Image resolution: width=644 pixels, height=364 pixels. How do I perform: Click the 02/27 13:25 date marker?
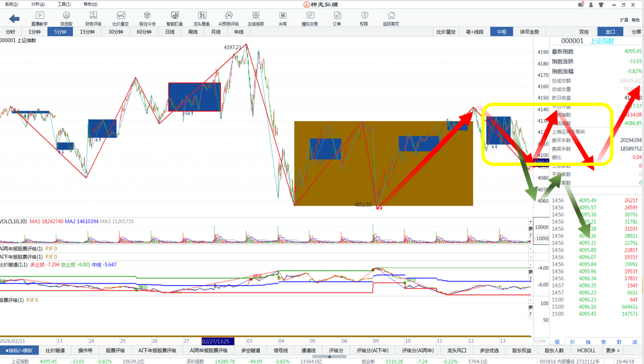218,340
